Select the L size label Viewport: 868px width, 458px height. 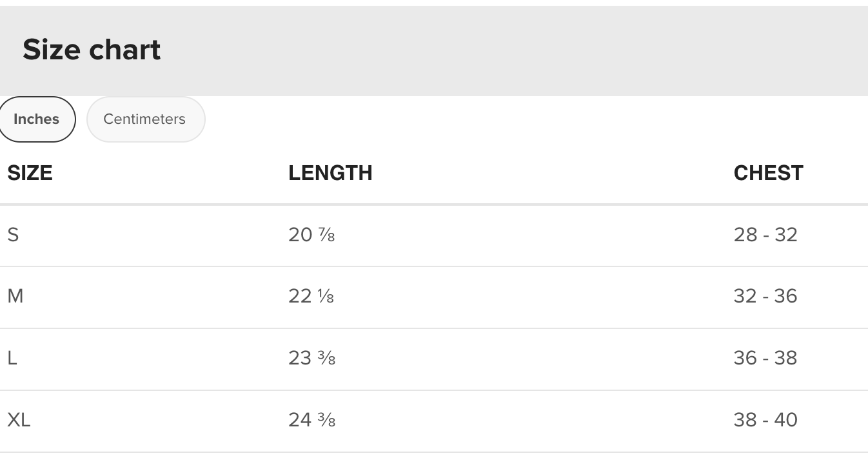(12, 358)
